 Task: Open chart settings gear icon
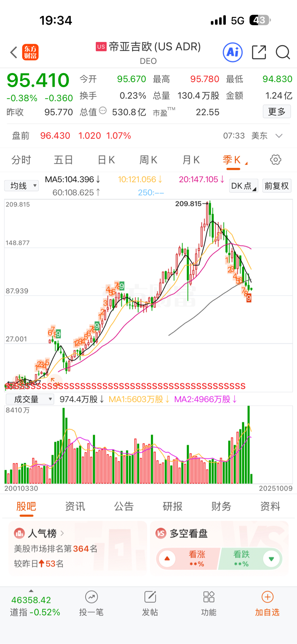275,160
